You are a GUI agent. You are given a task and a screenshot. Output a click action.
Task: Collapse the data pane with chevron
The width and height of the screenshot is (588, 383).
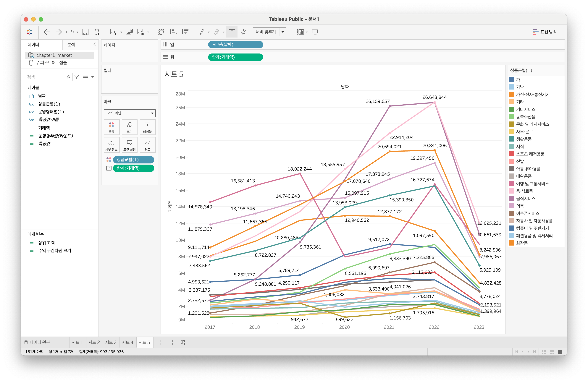tap(94, 44)
